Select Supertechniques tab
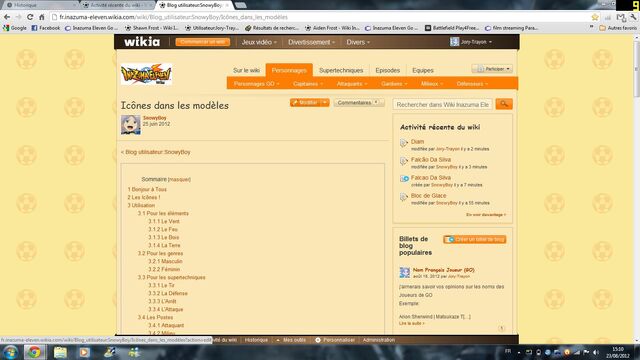Image resolution: width=640 pixels, height=360 pixels. click(341, 70)
